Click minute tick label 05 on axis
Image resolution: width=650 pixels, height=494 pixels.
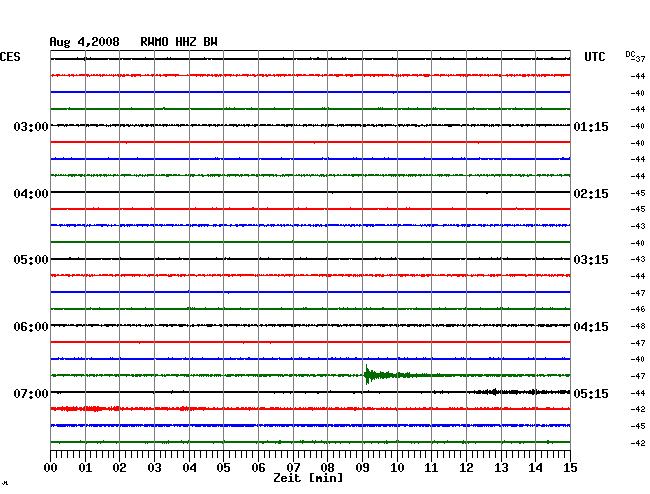pyautogui.click(x=223, y=467)
